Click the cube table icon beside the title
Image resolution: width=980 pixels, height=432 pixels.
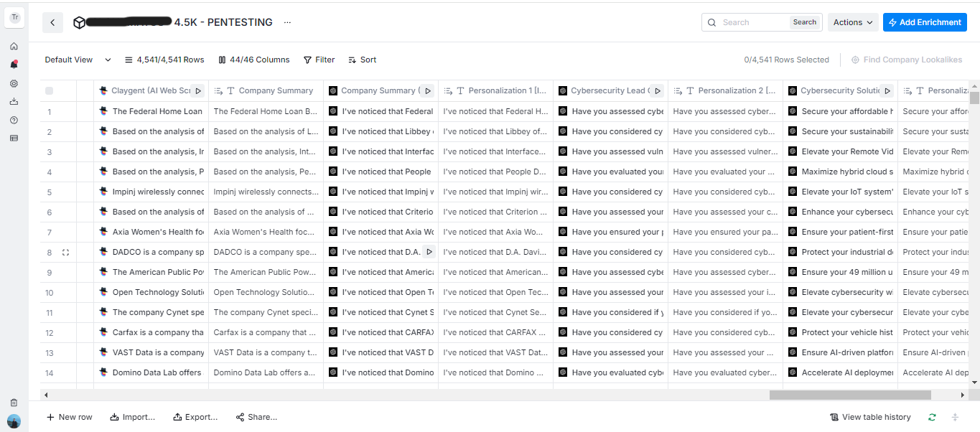79,23
